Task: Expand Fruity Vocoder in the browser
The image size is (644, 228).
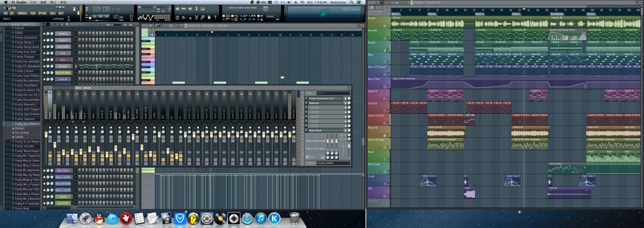Action: pyautogui.click(x=25, y=146)
